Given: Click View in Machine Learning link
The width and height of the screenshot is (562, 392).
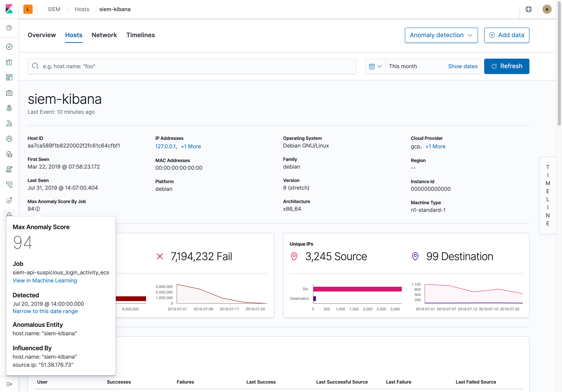Looking at the screenshot, I should (x=45, y=280).
